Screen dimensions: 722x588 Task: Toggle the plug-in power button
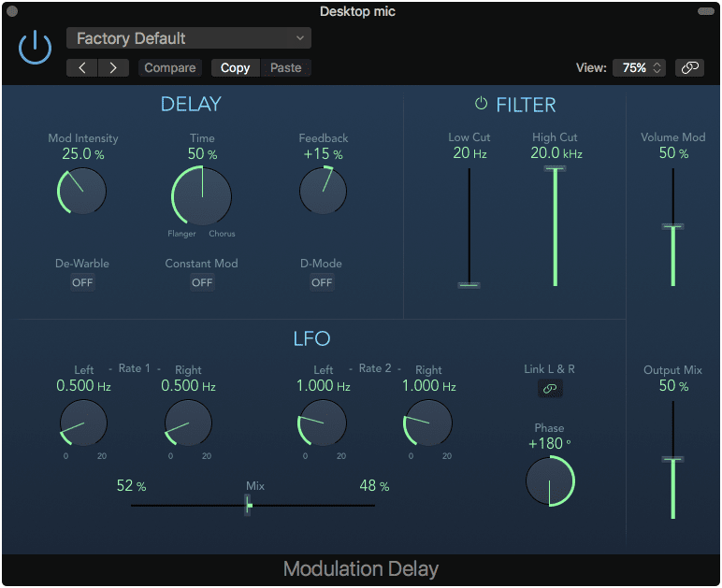[35, 48]
